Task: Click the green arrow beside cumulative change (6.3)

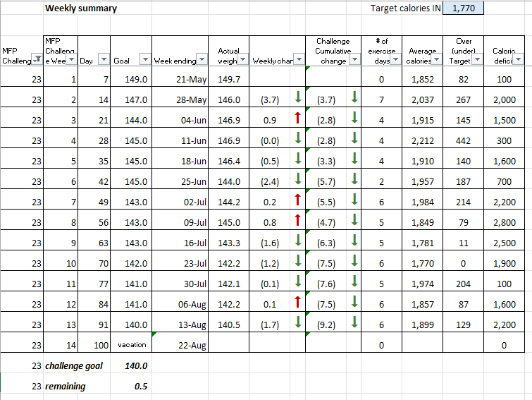Action: pyautogui.click(x=354, y=240)
